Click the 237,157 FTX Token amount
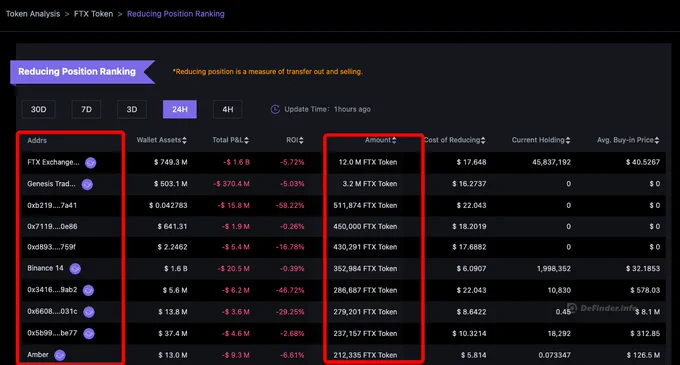The height and width of the screenshot is (365, 680). point(365,334)
